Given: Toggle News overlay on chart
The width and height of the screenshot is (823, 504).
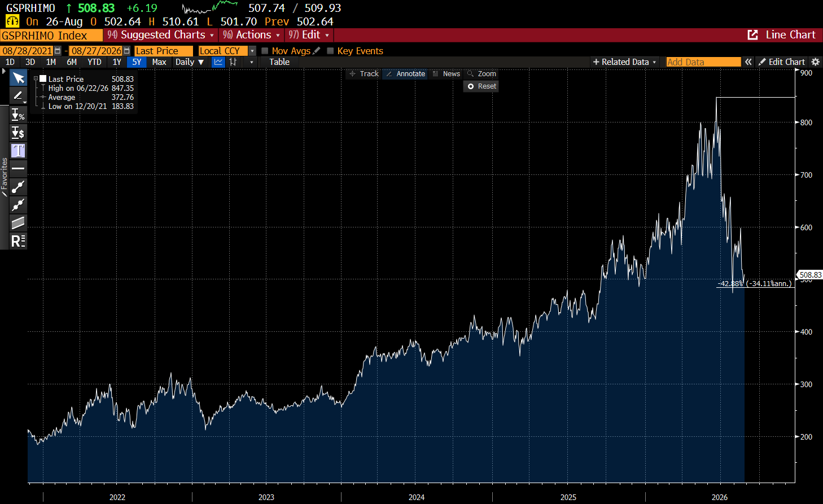Looking at the screenshot, I should [x=446, y=74].
